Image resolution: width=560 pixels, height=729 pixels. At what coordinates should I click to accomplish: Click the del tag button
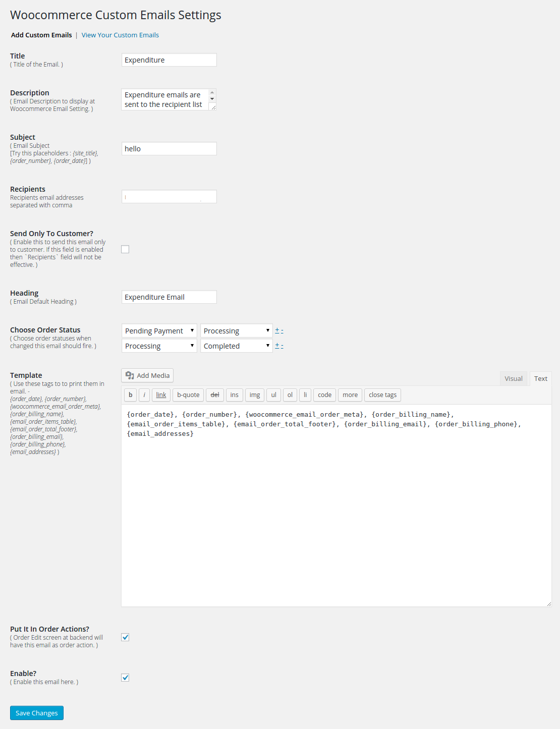point(215,395)
